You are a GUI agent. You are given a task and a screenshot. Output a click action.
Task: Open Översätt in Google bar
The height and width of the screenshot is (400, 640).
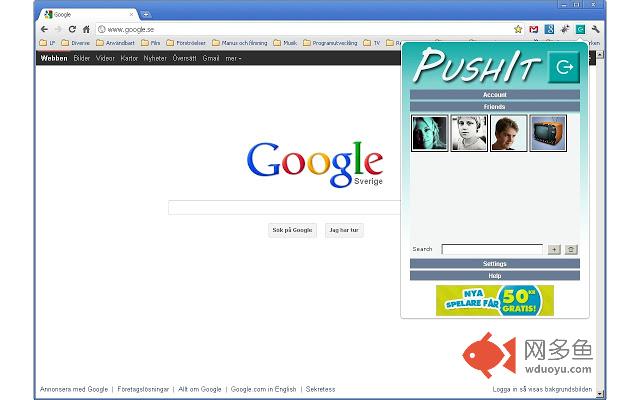[x=184, y=58]
